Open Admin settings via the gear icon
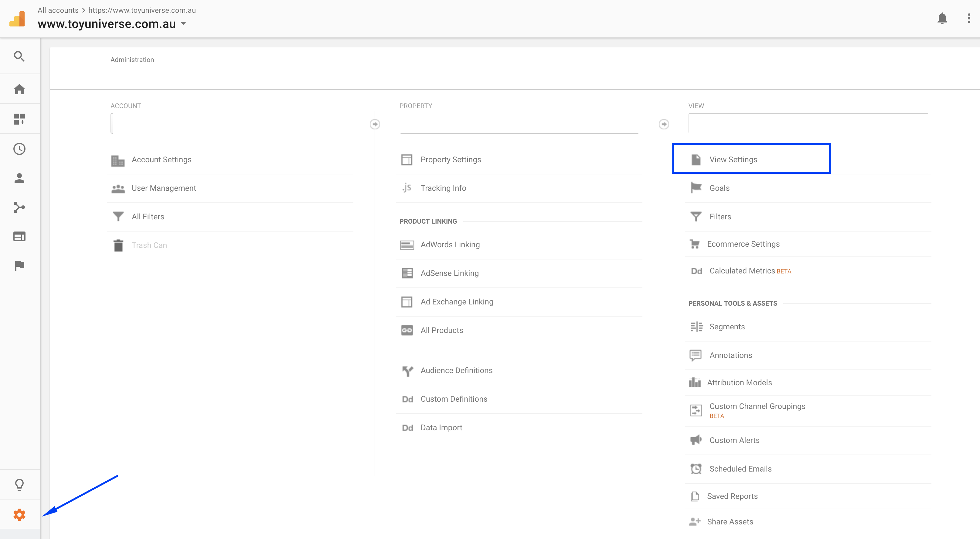The height and width of the screenshot is (539, 980). click(19, 514)
